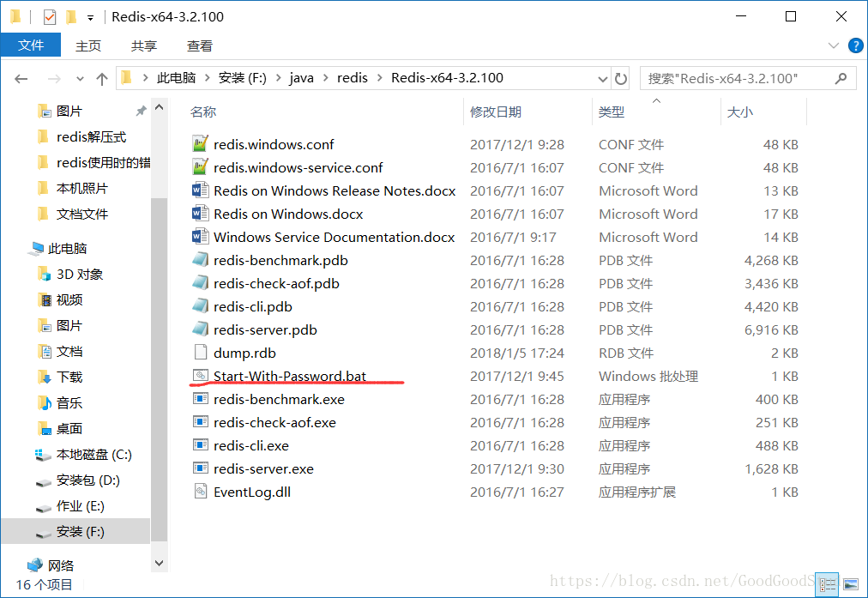Image resolution: width=868 pixels, height=598 pixels.
Task: Refresh the current folder view
Action: click(621, 79)
